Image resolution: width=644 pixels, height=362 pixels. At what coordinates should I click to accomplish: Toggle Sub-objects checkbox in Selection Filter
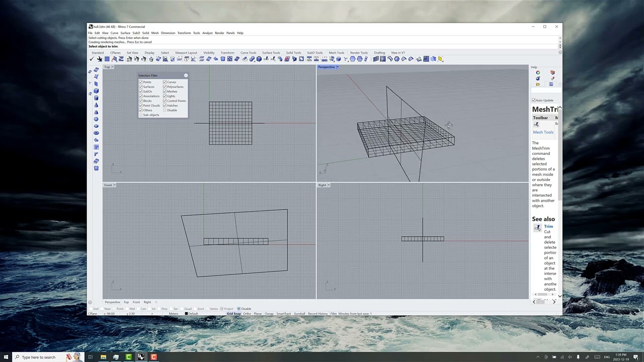coord(141,115)
